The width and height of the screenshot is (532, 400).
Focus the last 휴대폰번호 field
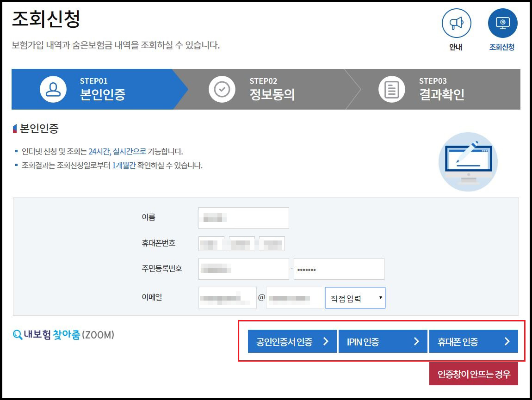[x=272, y=244]
